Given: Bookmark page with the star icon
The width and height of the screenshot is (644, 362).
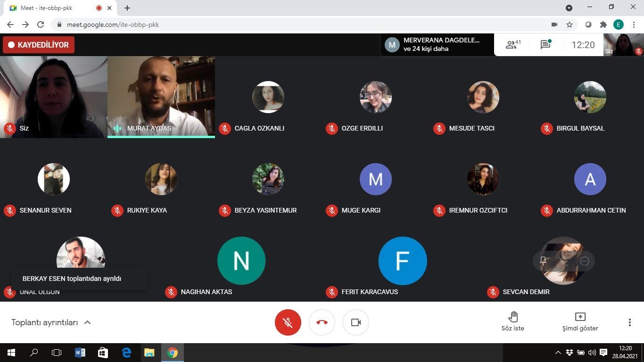Looking at the screenshot, I should pos(570,25).
